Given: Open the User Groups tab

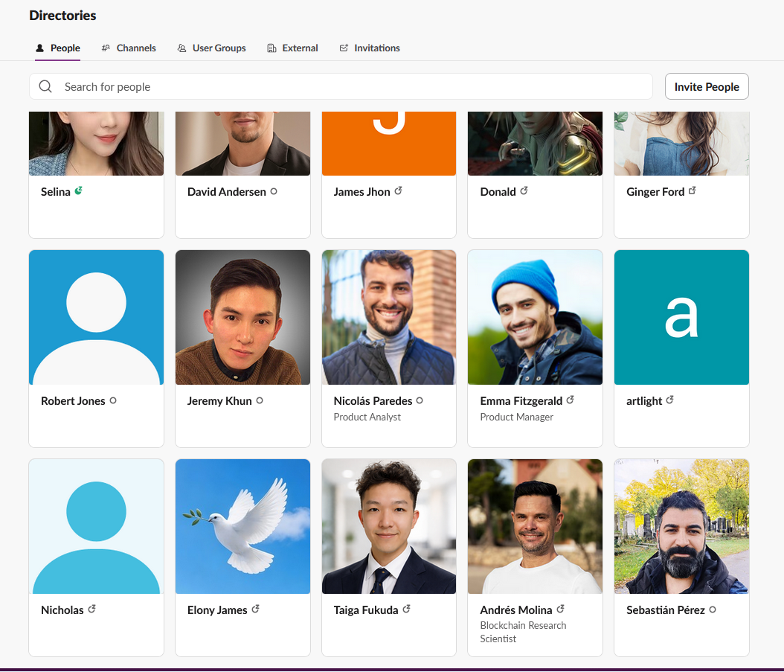Looking at the screenshot, I should [x=211, y=48].
